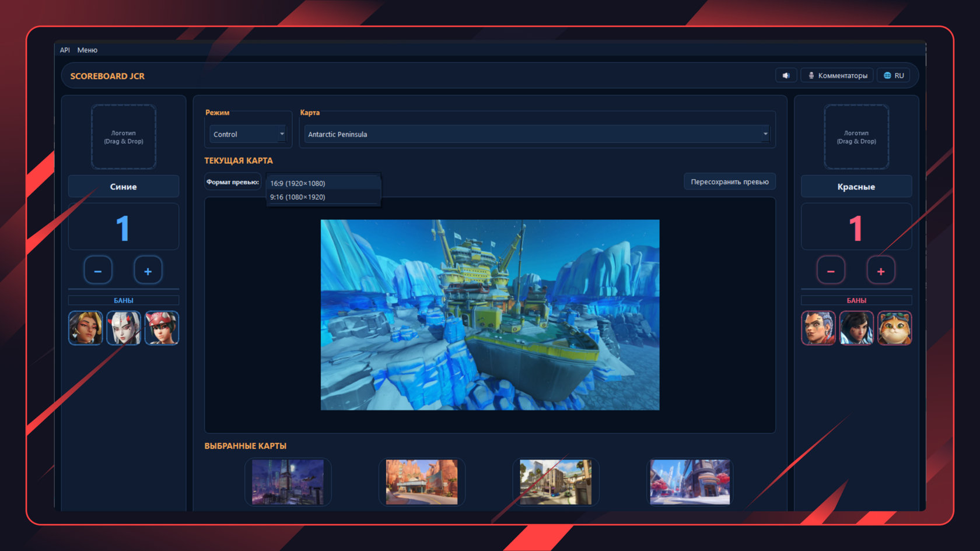Click the microphone icon beside Комментаторы
The image size is (980, 551).
811,76
